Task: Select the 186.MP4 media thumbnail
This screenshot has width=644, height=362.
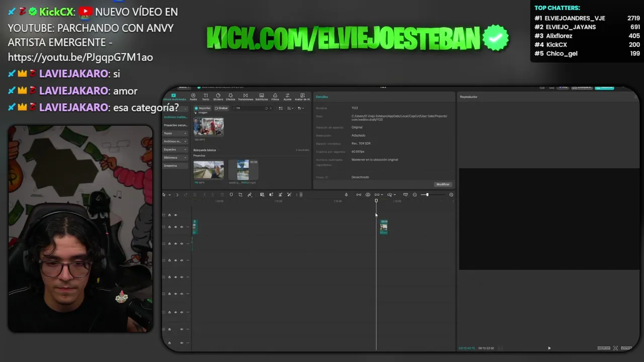Action: pyautogui.click(x=208, y=127)
